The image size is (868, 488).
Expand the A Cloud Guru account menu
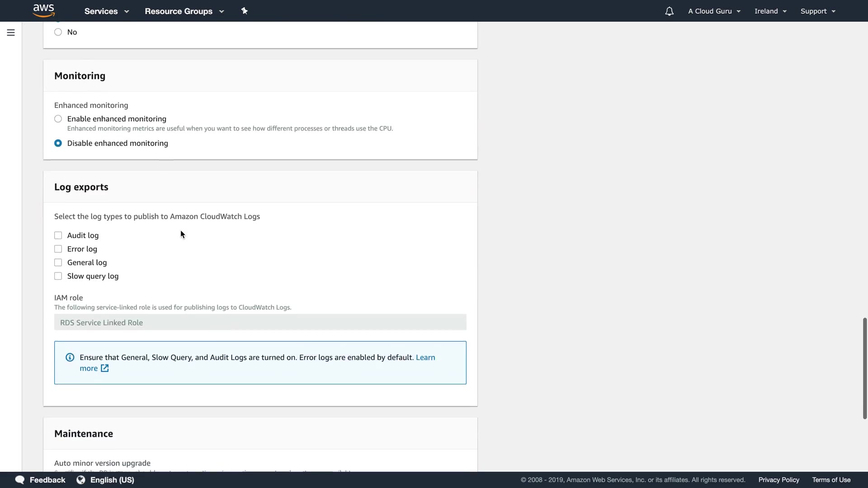click(x=714, y=11)
